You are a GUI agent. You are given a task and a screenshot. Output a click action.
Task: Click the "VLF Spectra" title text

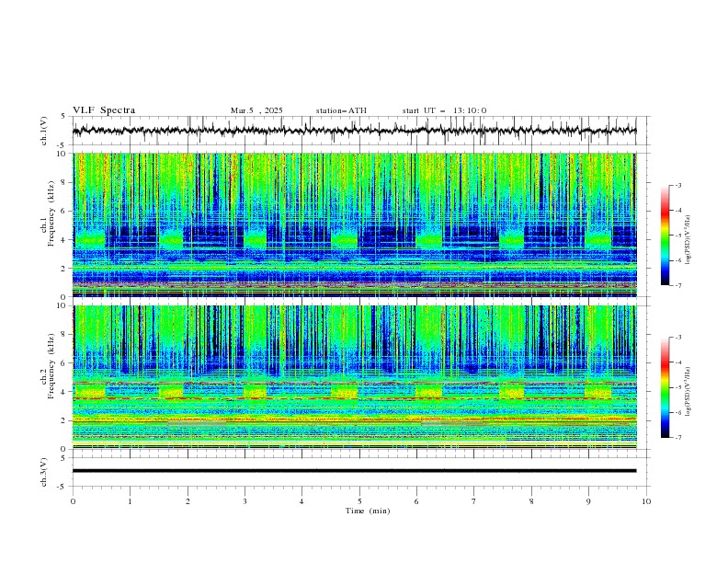click(x=104, y=110)
